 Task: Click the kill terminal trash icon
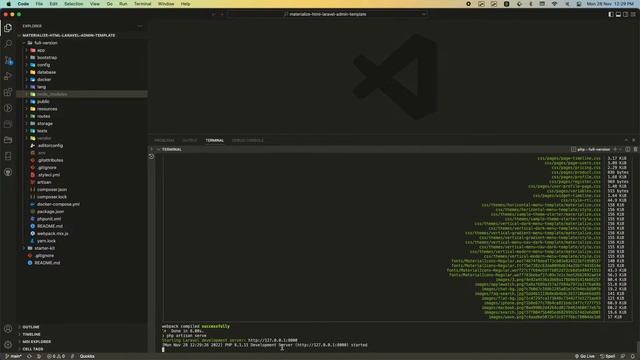click(x=635, y=149)
